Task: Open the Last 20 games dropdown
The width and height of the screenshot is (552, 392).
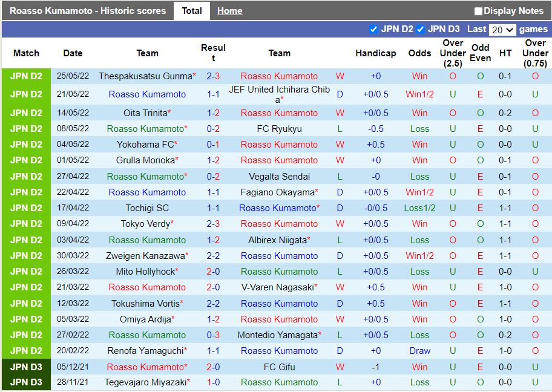Action: [x=502, y=30]
